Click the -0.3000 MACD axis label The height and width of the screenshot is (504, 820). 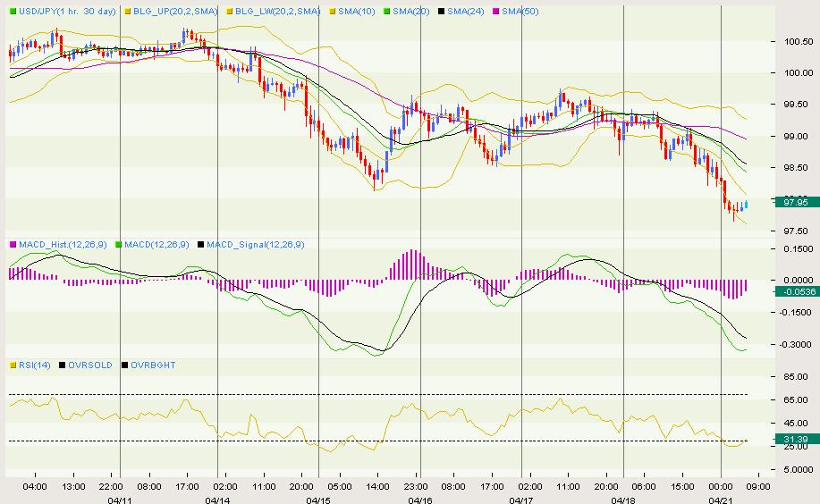797,345
